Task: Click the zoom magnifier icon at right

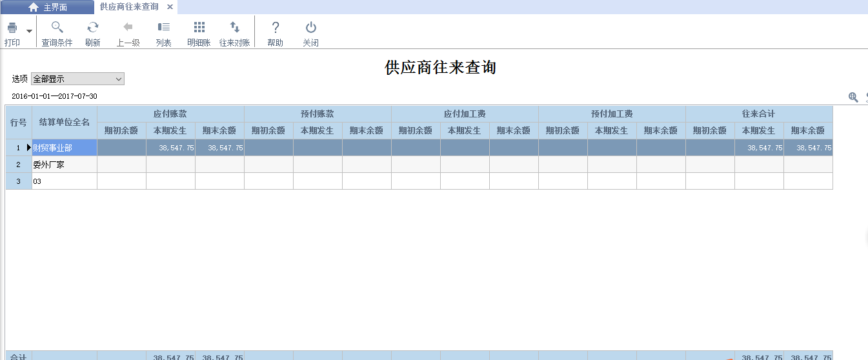Action: (853, 97)
